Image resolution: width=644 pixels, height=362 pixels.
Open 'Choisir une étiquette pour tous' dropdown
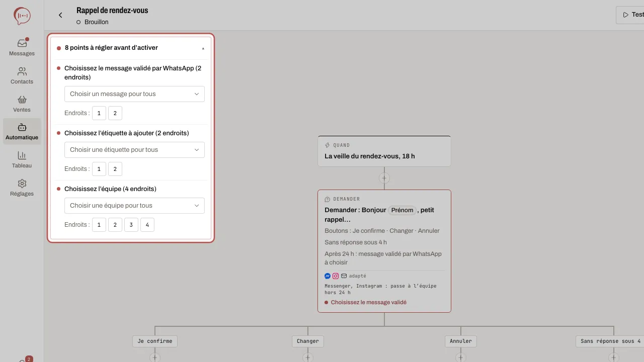pos(134,150)
